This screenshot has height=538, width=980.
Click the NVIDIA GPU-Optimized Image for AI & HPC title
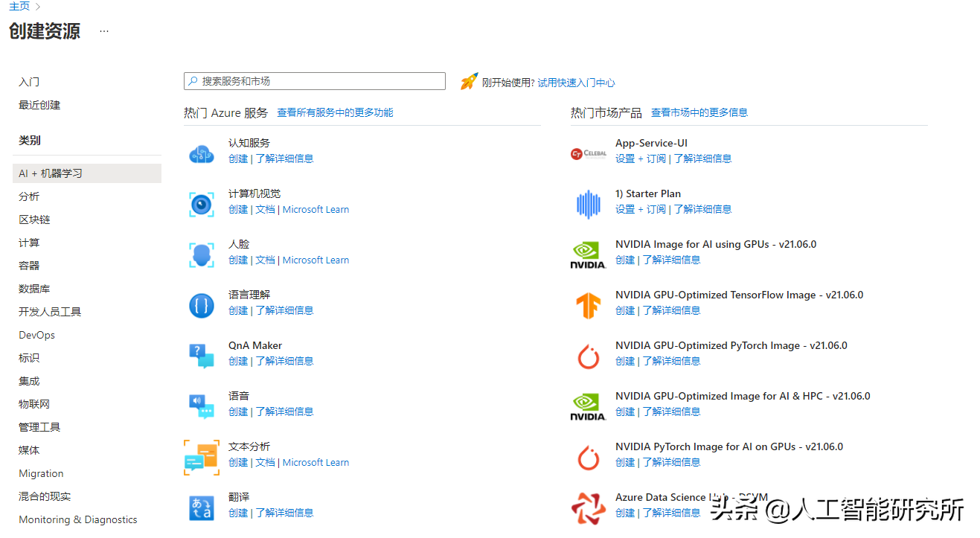click(743, 396)
